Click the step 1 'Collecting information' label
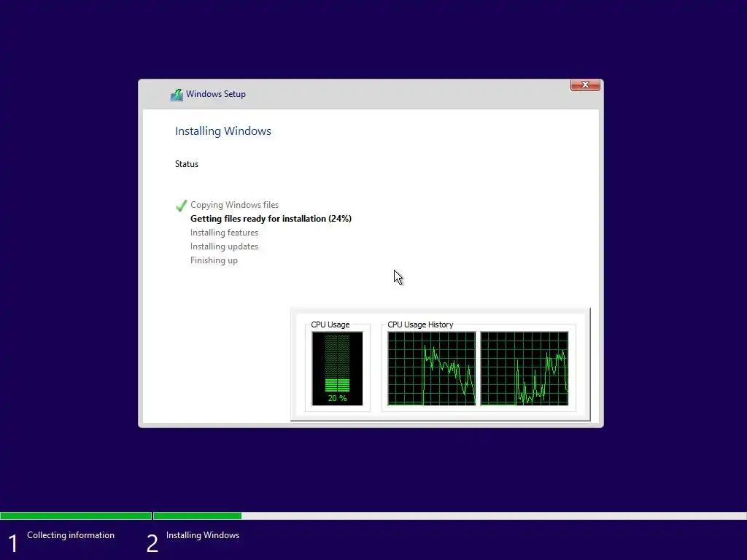This screenshot has width=747, height=560. (71, 535)
